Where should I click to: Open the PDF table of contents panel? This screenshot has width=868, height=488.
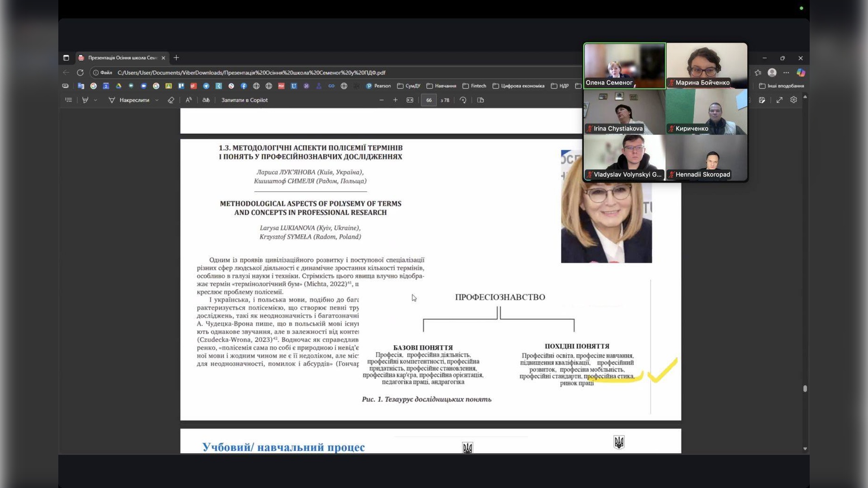pyautogui.click(x=68, y=100)
